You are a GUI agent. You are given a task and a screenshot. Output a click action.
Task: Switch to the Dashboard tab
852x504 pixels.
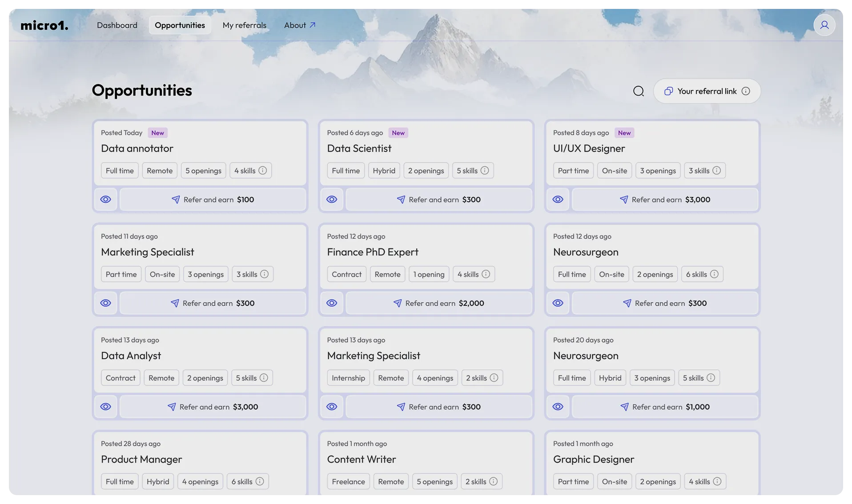point(117,25)
